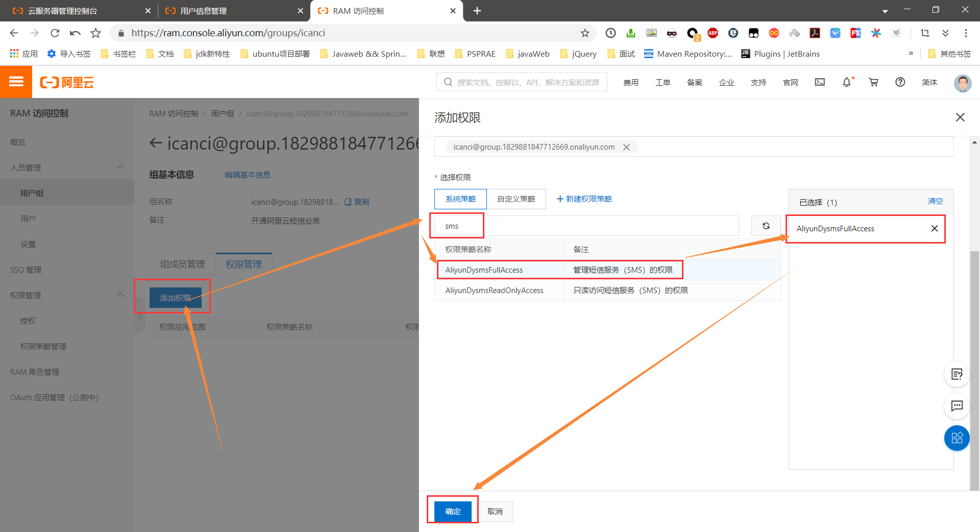Image resolution: width=980 pixels, height=532 pixels.
Task: Remove icanci group tag from principal field
Action: 626,147
